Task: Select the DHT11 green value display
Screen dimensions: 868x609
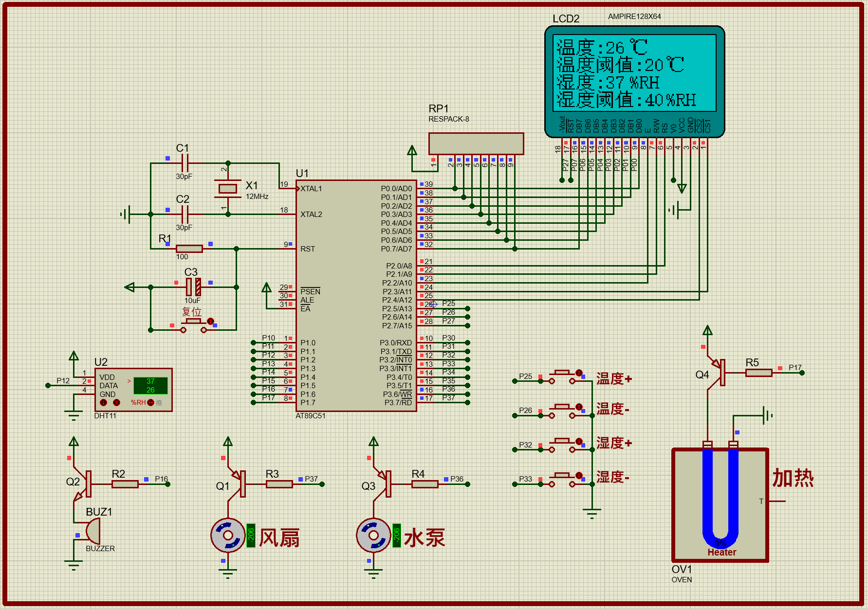Action: 150,386
